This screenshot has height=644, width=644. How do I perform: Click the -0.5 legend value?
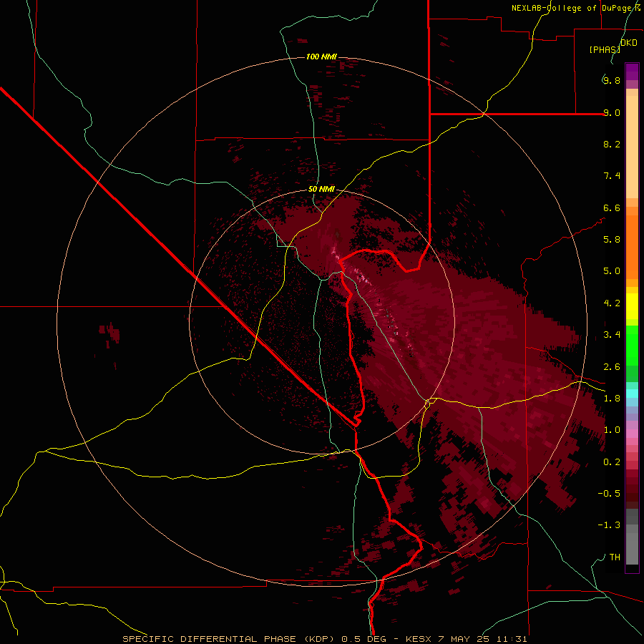tap(609, 494)
